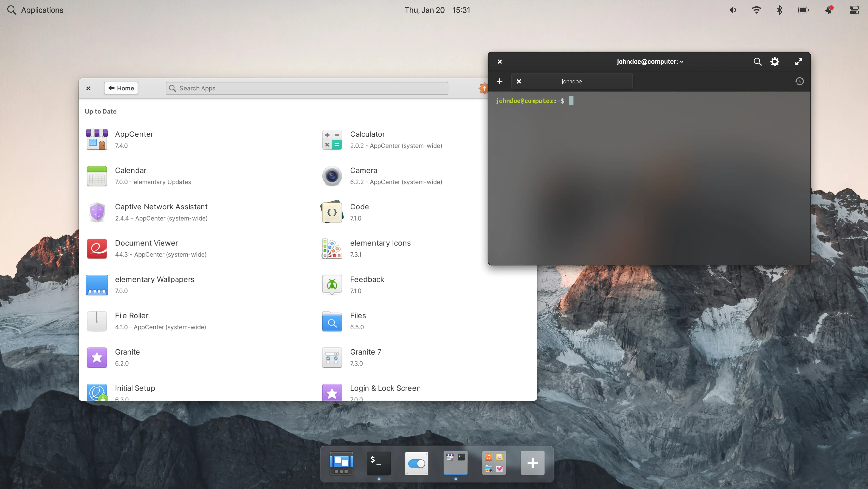Select the Camera app icon
This screenshot has height=489, width=868.
point(332,176)
